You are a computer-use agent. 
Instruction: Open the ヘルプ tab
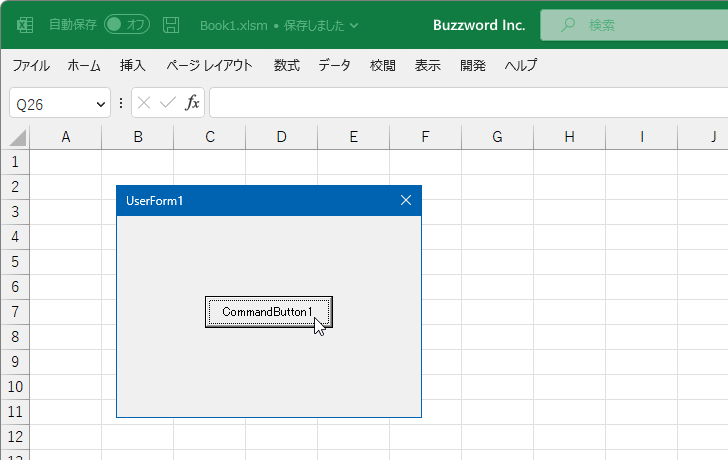521,65
